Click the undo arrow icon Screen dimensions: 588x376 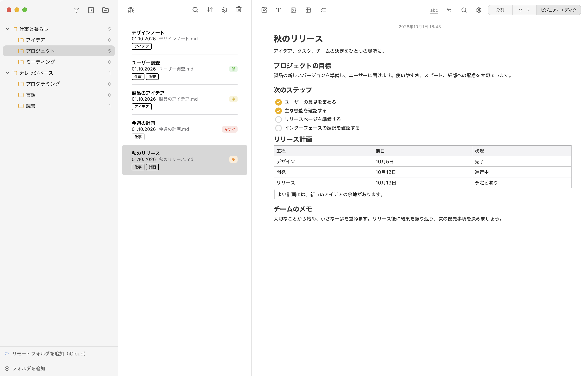pos(449,10)
